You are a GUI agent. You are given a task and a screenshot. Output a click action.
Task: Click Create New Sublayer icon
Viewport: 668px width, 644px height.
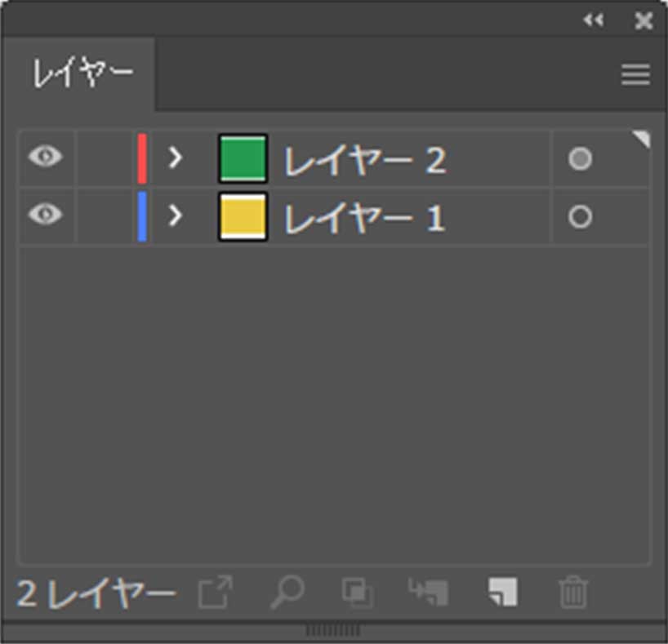(x=429, y=591)
